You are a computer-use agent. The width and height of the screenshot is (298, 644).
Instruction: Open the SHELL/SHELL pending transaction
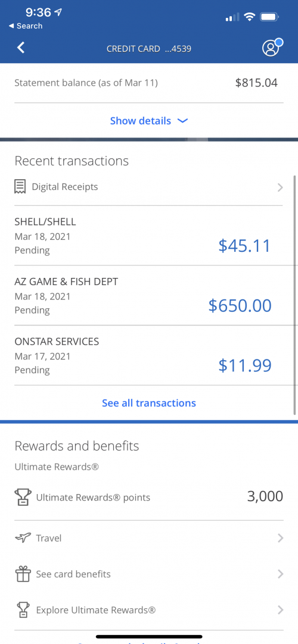click(149, 236)
